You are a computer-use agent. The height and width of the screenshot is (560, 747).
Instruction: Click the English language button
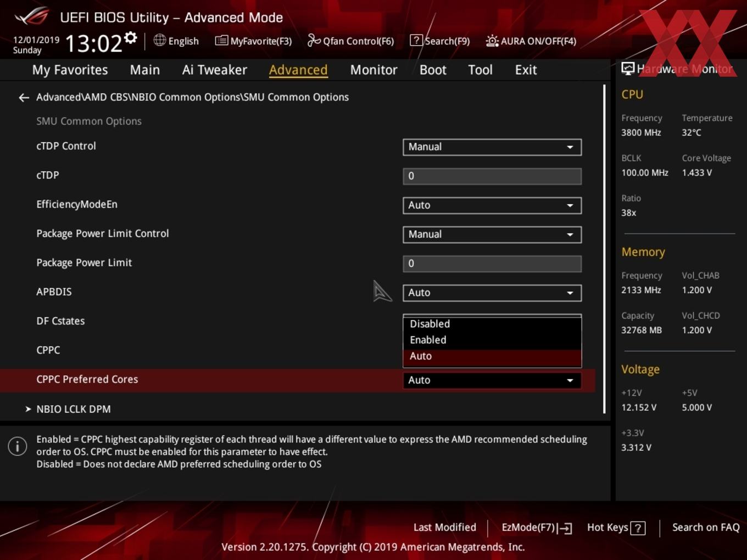coord(176,41)
